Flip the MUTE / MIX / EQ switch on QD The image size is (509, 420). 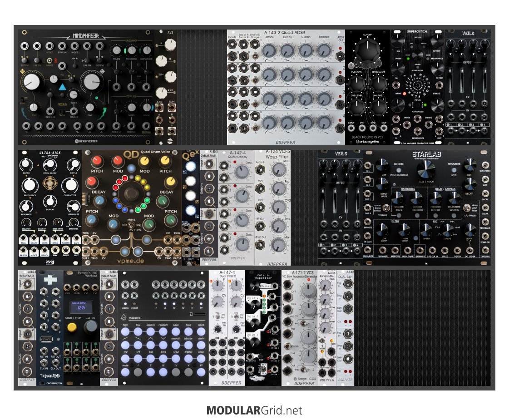click(131, 224)
